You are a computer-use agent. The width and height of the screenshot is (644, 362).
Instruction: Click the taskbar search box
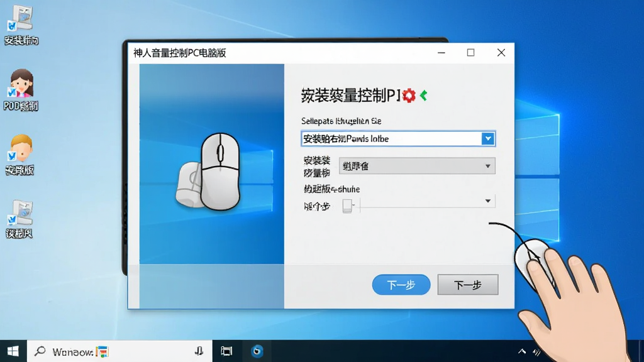pyautogui.click(x=119, y=351)
